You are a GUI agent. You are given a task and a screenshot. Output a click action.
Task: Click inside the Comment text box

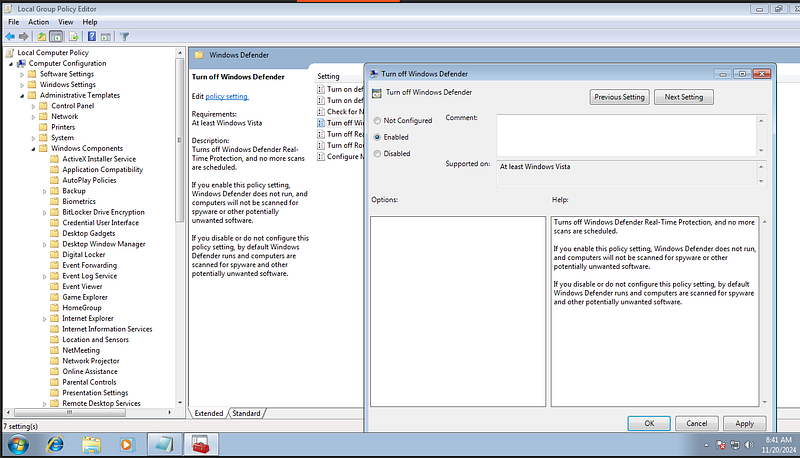pyautogui.click(x=627, y=135)
